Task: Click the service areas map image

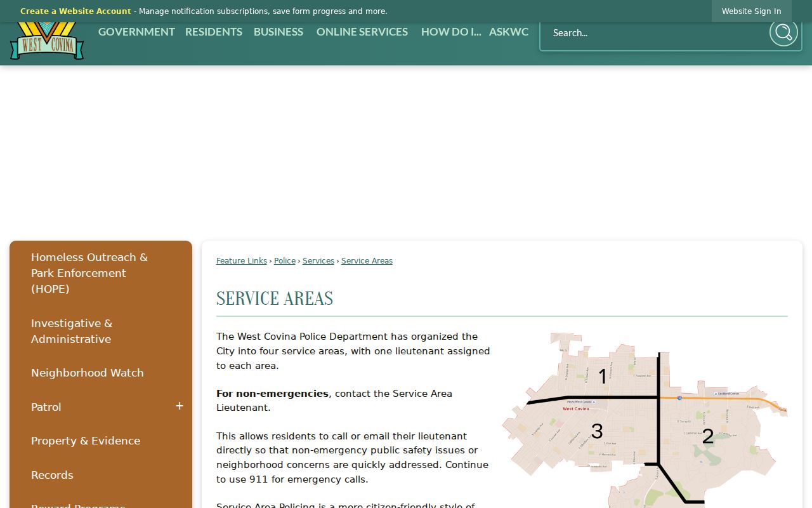Action: (x=645, y=420)
